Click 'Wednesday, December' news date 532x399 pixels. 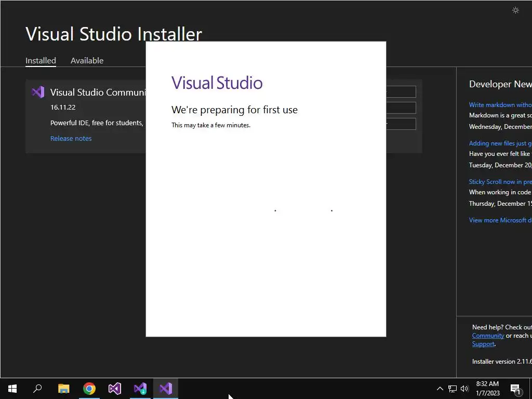click(x=500, y=127)
